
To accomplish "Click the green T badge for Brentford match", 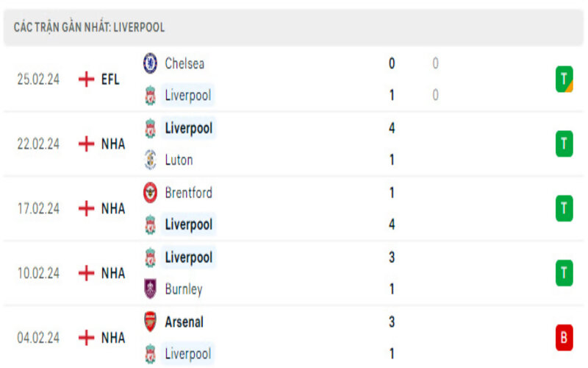I will point(564,208).
